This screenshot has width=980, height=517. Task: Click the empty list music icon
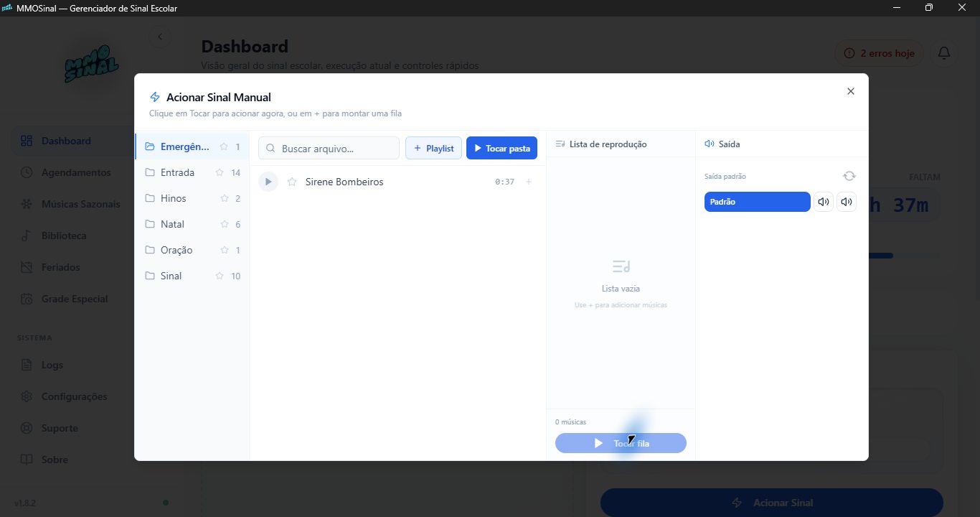[x=621, y=266]
